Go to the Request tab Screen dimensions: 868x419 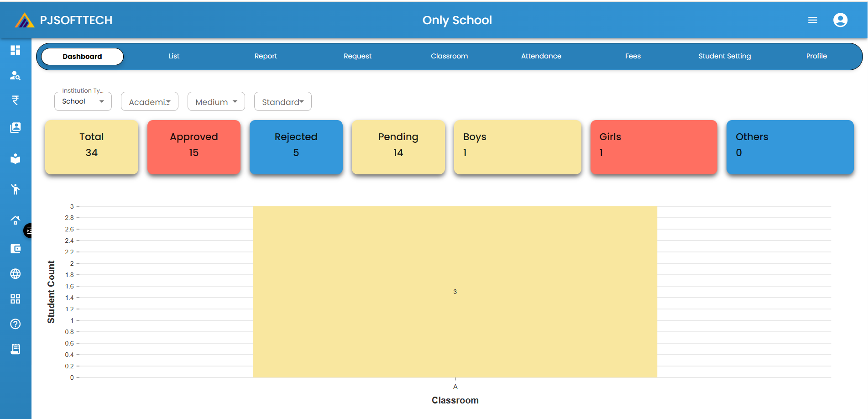coord(357,56)
